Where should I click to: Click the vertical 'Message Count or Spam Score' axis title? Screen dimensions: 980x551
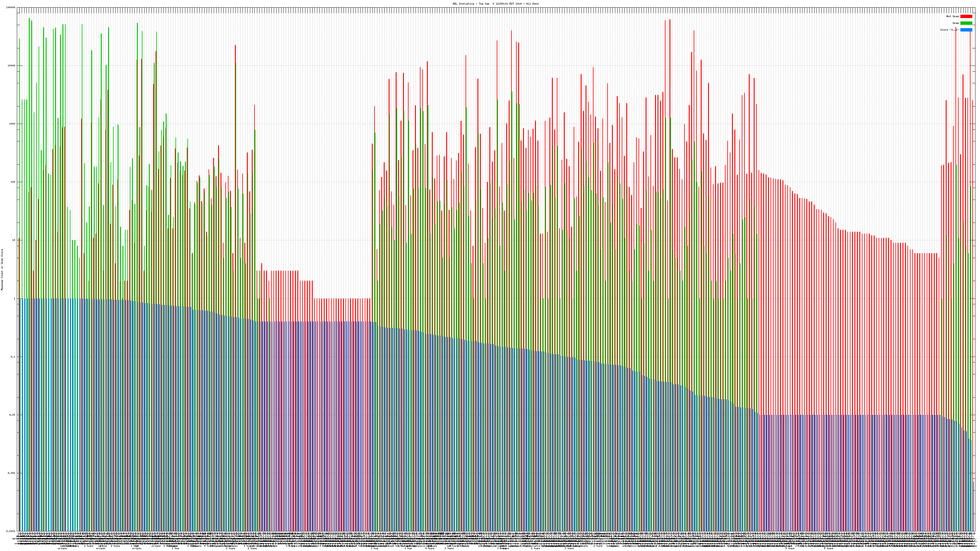click(x=2, y=270)
